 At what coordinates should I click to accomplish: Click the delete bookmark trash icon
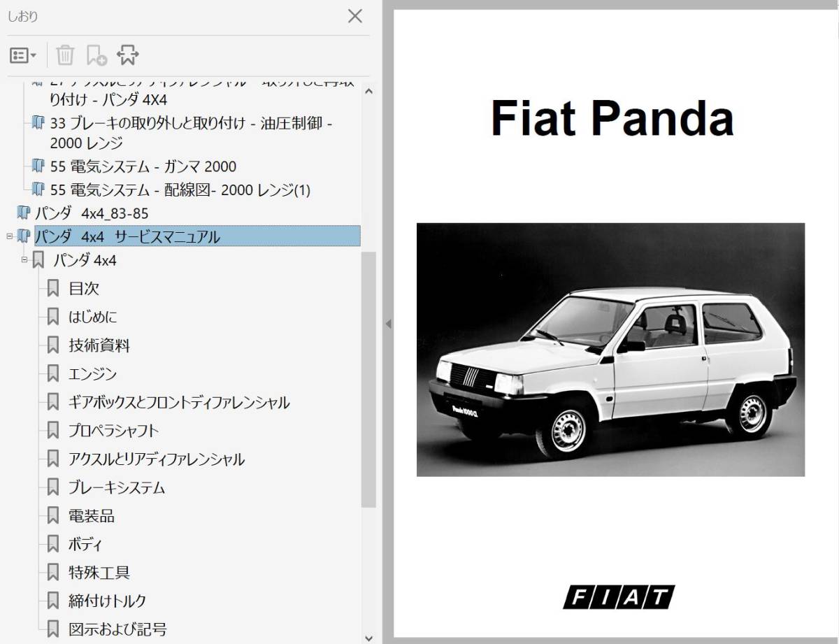(x=65, y=55)
